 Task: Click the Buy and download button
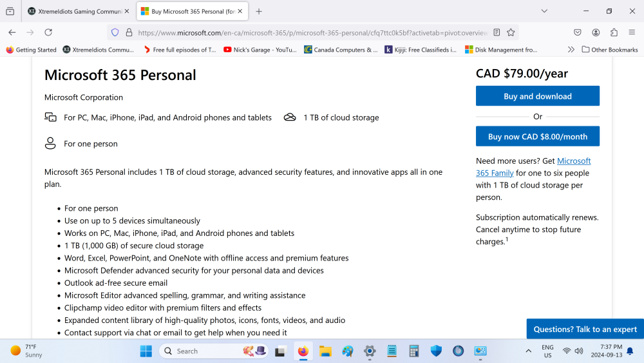[537, 96]
